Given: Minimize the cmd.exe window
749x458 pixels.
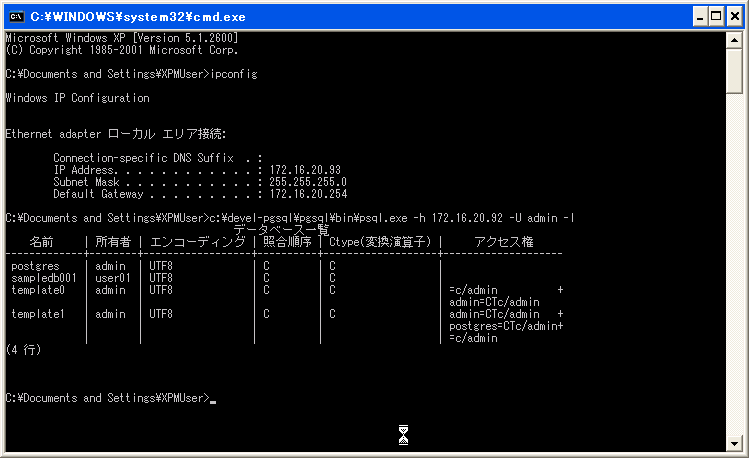Looking at the screenshot, I should (x=700, y=17).
